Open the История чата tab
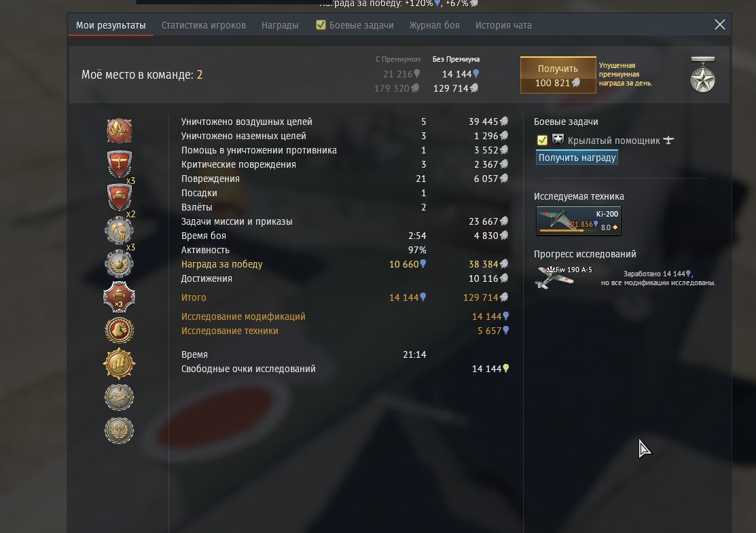The height and width of the screenshot is (533, 756). (x=503, y=25)
